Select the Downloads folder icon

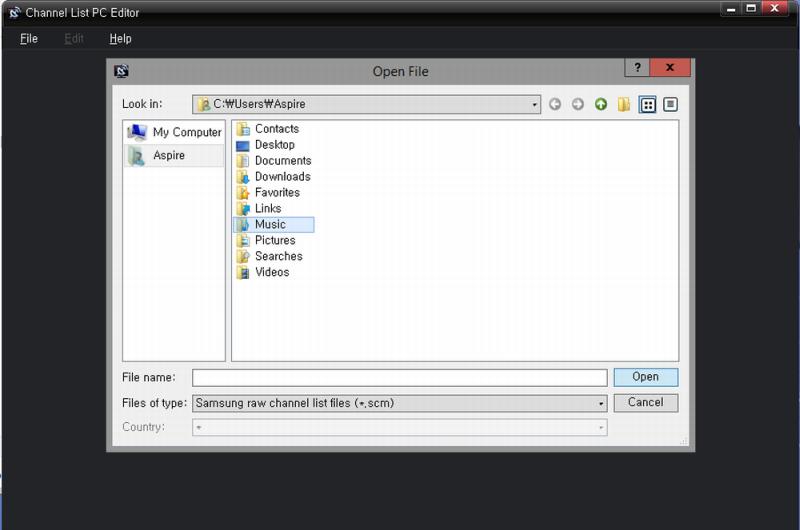(x=243, y=177)
